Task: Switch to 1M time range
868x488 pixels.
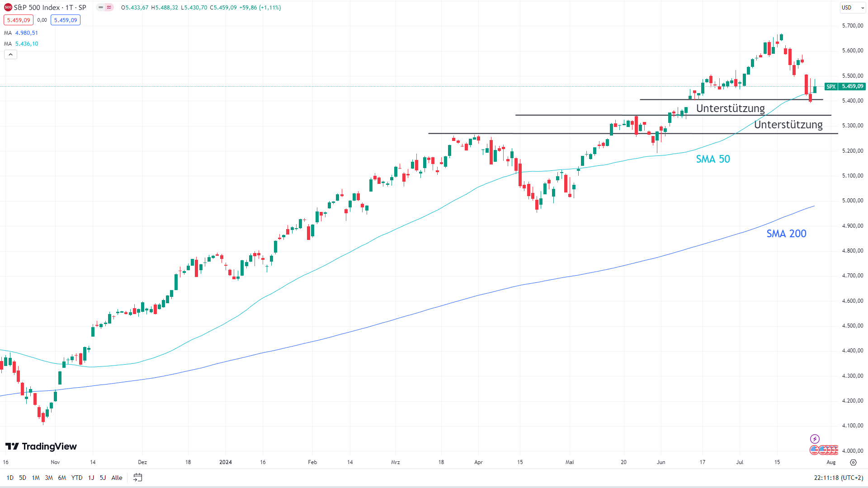Action: [x=36, y=478]
